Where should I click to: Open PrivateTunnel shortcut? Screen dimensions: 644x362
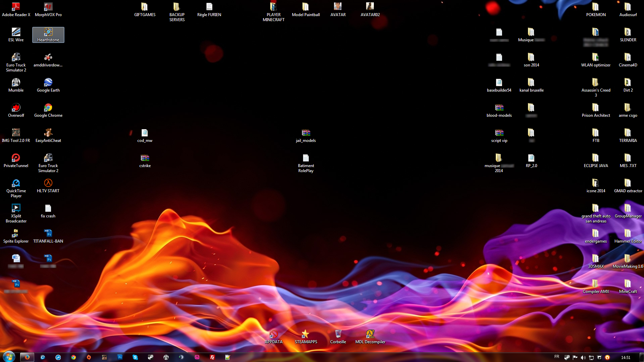[16, 160]
